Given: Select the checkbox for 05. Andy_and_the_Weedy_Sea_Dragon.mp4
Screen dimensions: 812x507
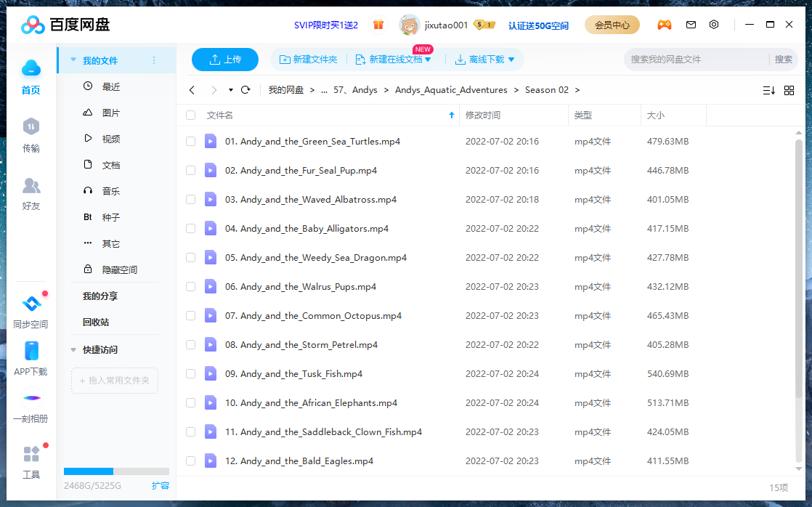Looking at the screenshot, I should point(190,257).
